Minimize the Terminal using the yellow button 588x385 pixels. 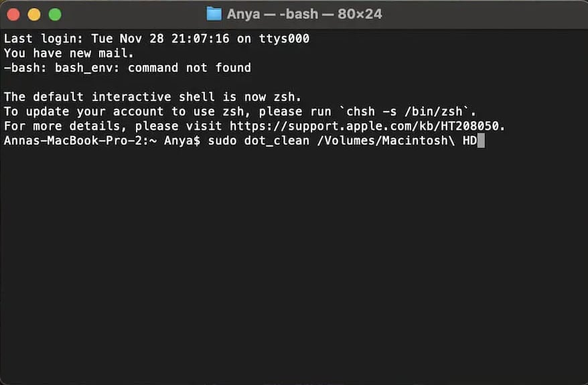click(x=33, y=14)
